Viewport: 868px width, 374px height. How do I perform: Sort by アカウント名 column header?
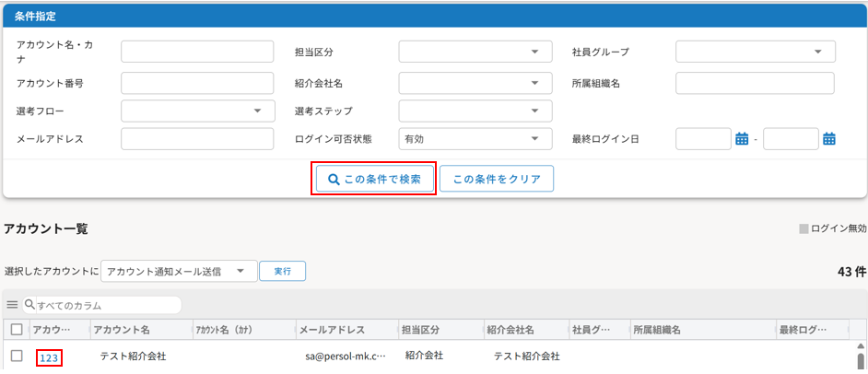tap(141, 330)
